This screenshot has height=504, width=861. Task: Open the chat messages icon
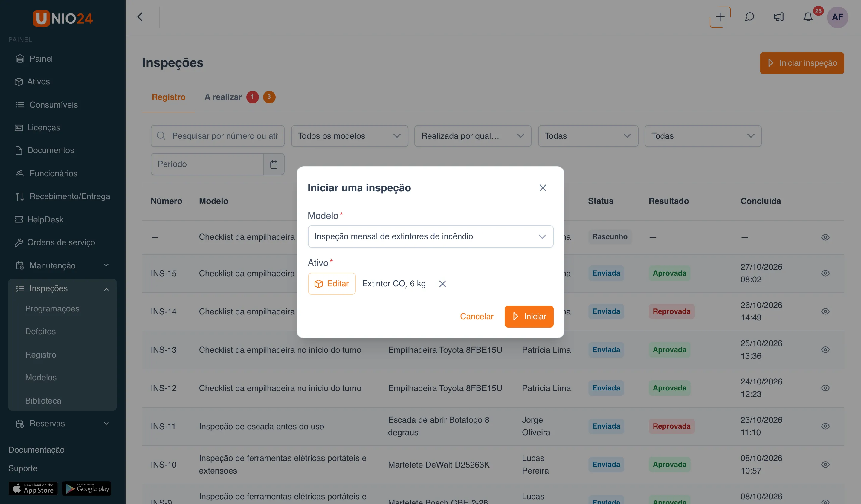(x=749, y=17)
